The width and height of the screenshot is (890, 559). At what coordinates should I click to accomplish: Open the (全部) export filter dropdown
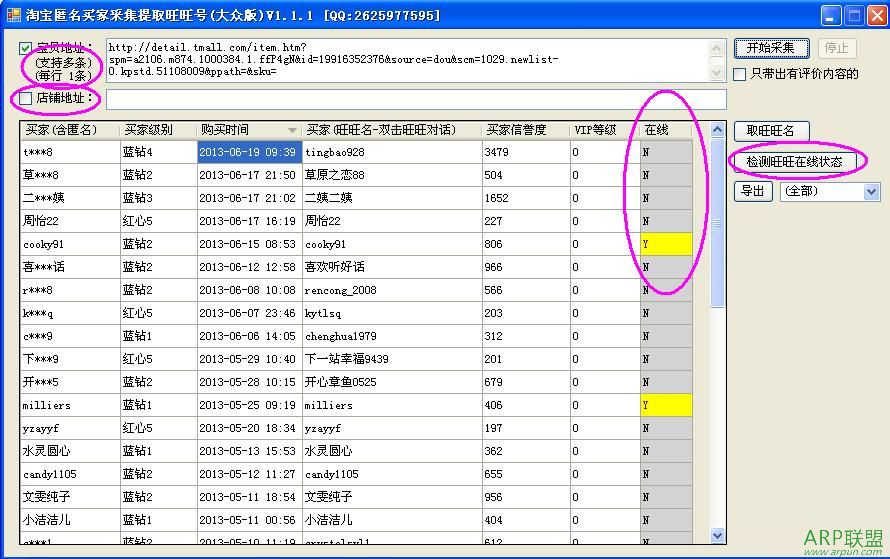coord(870,191)
